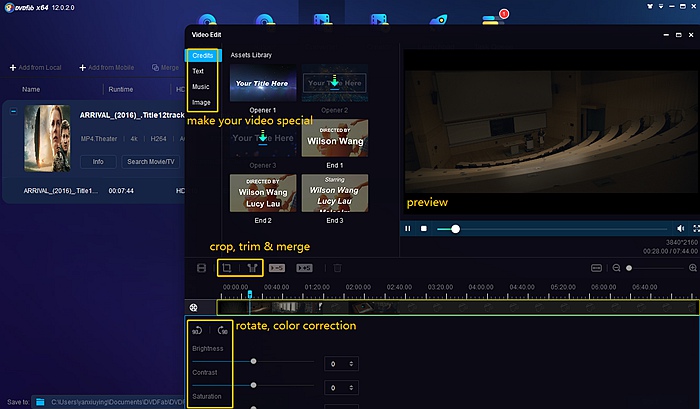Open the Info button for ARRIVAL
Image resolution: width=700 pixels, height=409 pixels.
click(x=98, y=162)
